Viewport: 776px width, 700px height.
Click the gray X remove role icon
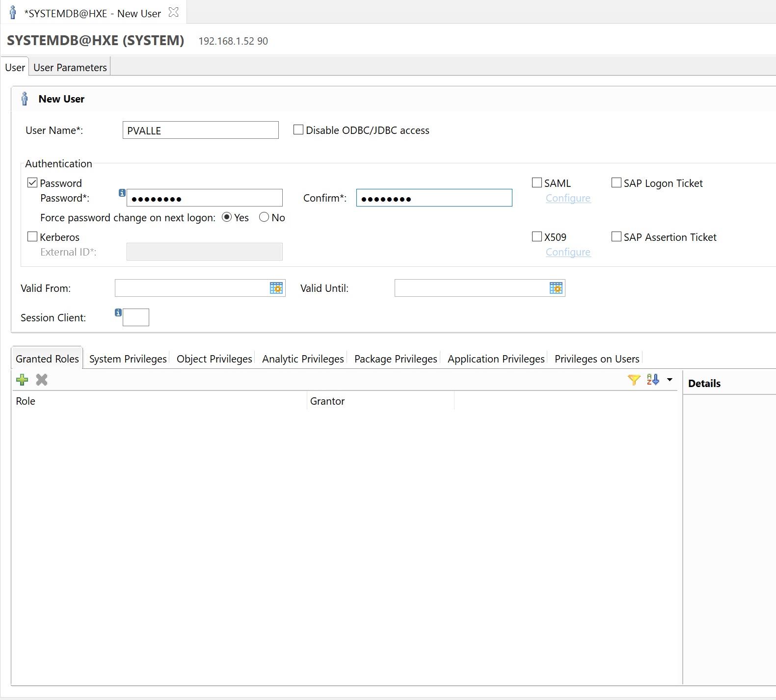coord(42,380)
